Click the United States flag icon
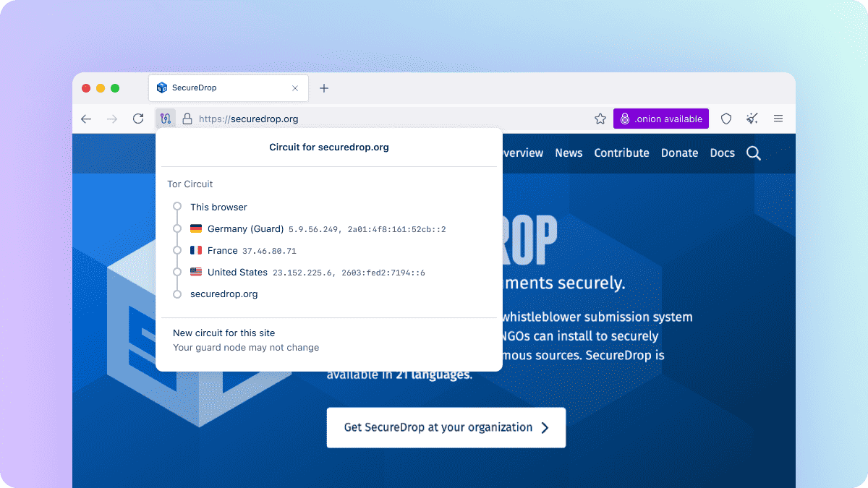Viewport: 868px width, 488px height. tap(196, 272)
